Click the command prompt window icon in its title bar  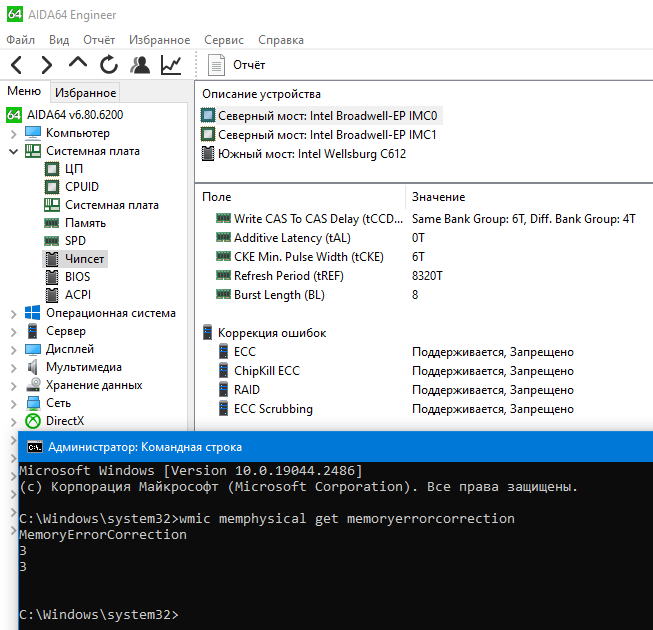pos(35,447)
